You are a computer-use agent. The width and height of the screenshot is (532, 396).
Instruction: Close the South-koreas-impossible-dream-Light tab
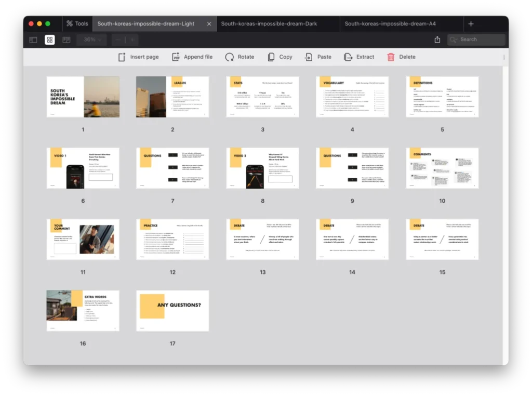[209, 24]
